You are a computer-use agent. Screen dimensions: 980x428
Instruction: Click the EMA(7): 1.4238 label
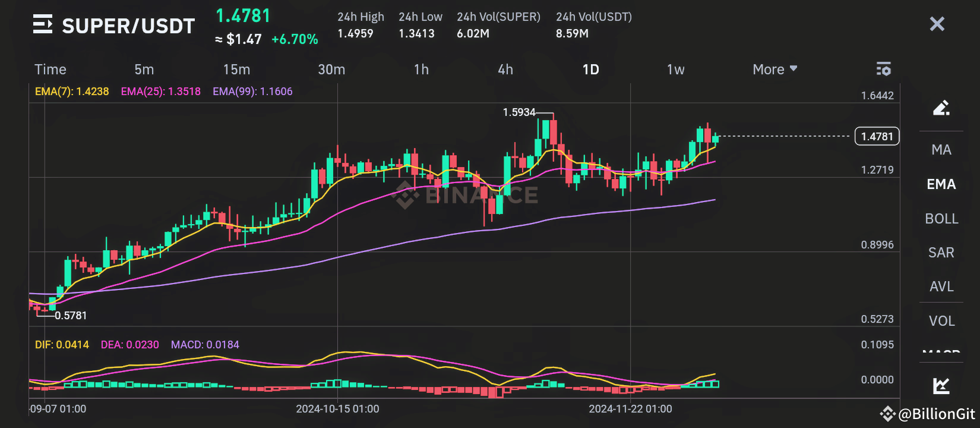(72, 92)
